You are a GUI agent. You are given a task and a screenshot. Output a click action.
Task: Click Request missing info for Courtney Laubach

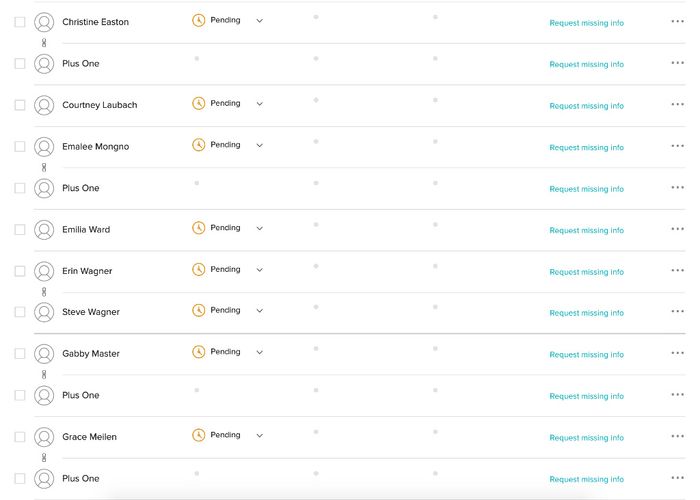[586, 106]
